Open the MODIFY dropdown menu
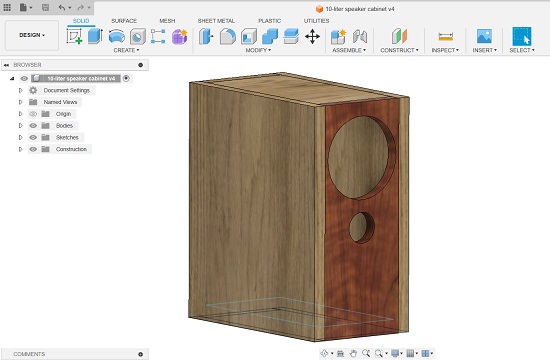 (258, 50)
